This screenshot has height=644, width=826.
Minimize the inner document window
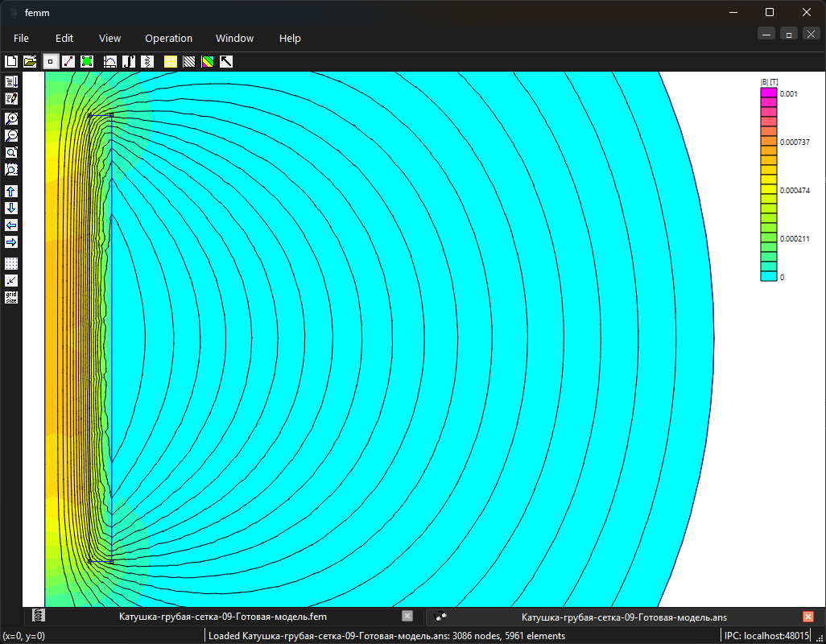click(x=766, y=35)
